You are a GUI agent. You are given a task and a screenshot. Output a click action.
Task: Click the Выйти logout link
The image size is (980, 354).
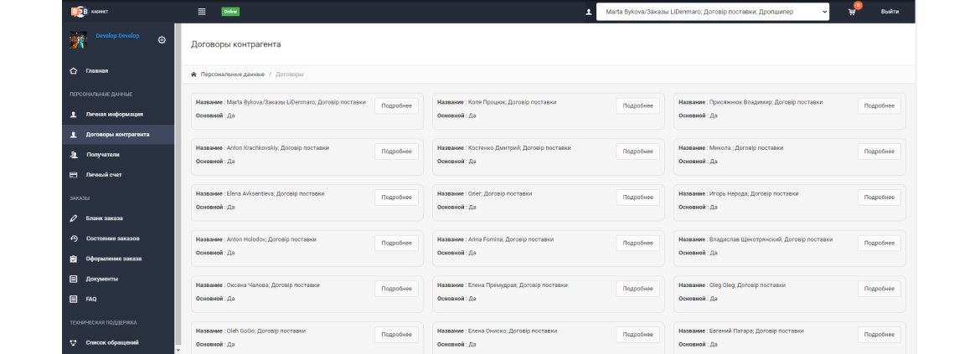pos(890,12)
